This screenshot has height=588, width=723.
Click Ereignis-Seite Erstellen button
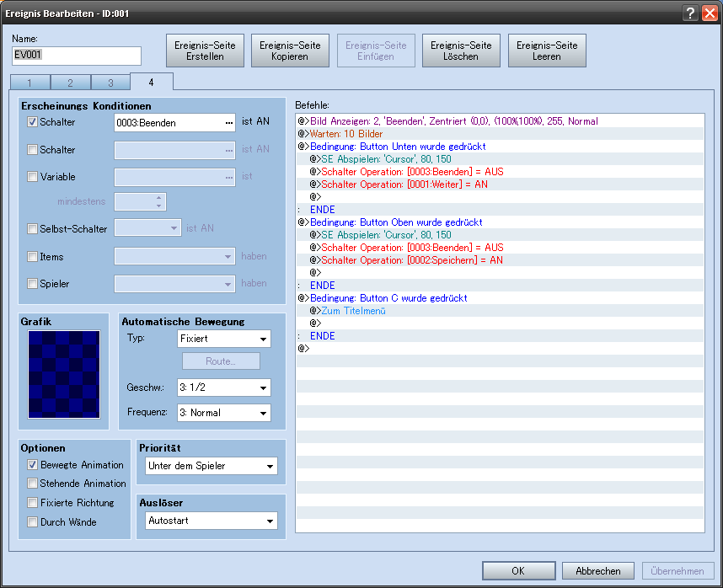point(205,51)
